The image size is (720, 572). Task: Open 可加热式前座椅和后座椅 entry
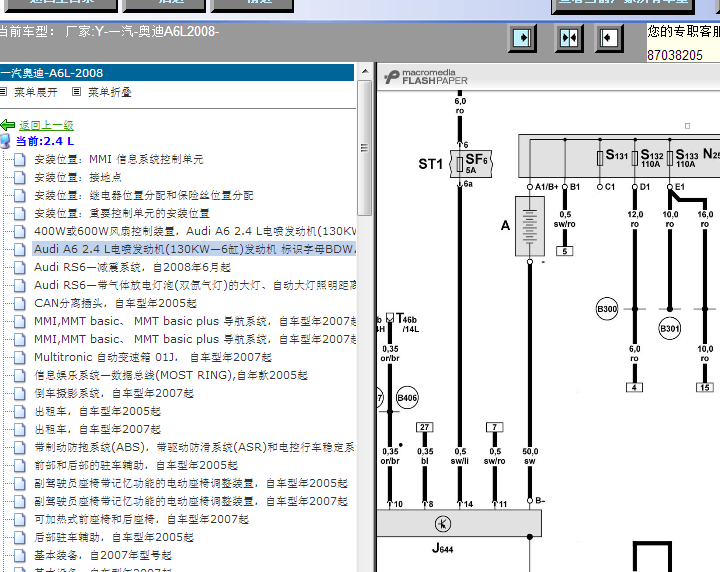pos(141,519)
